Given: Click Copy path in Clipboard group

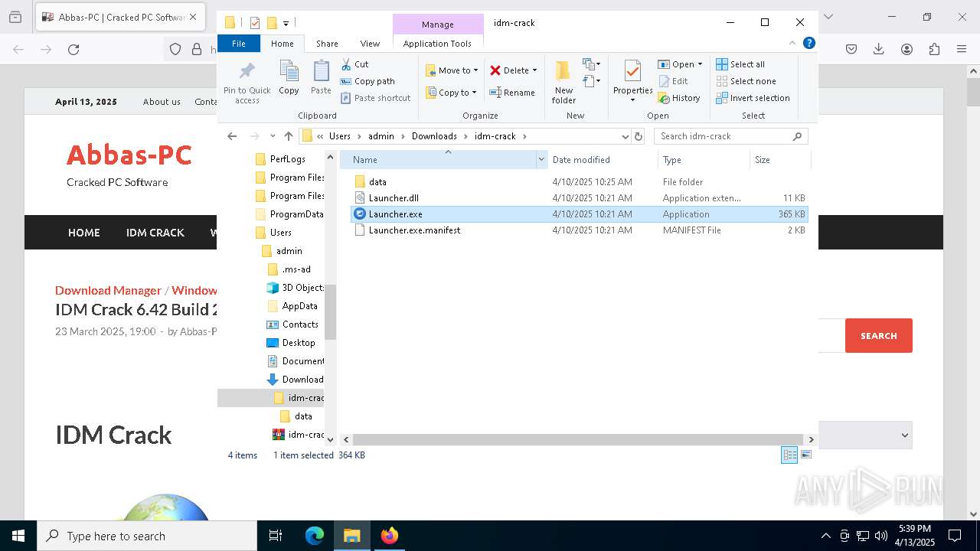Looking at the screenshot, I should click(x=367, y=81).
